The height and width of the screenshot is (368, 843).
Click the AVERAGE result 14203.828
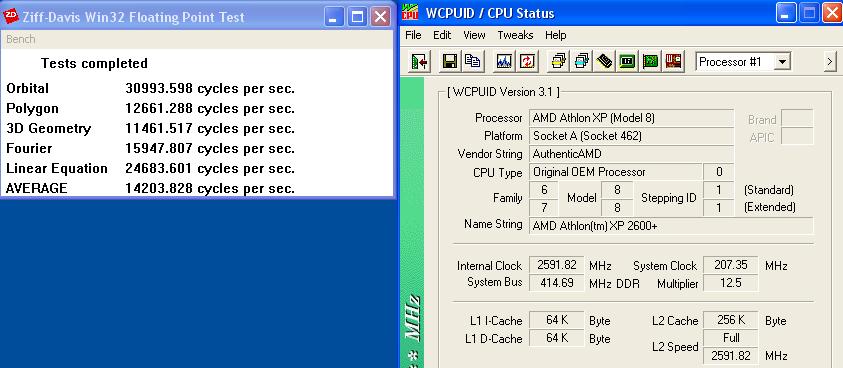(x=159, y=188)
